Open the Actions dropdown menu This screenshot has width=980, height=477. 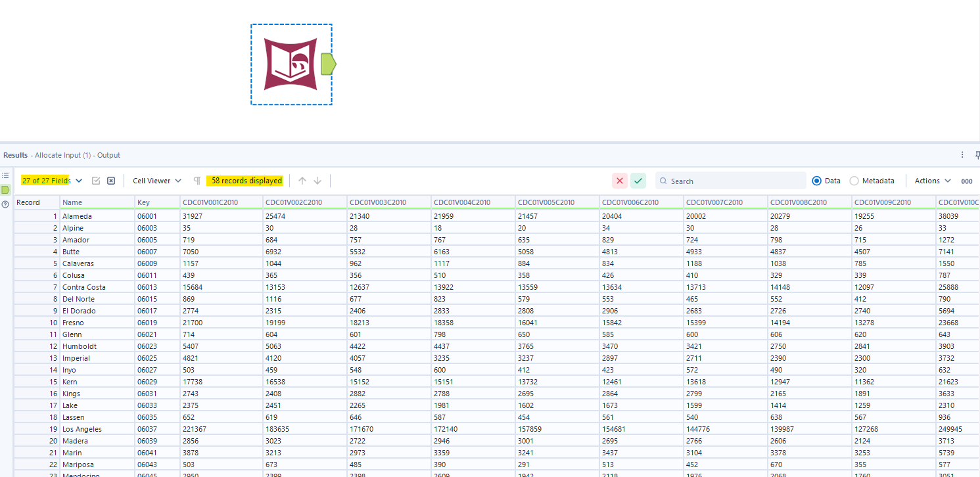click(933, 181)
